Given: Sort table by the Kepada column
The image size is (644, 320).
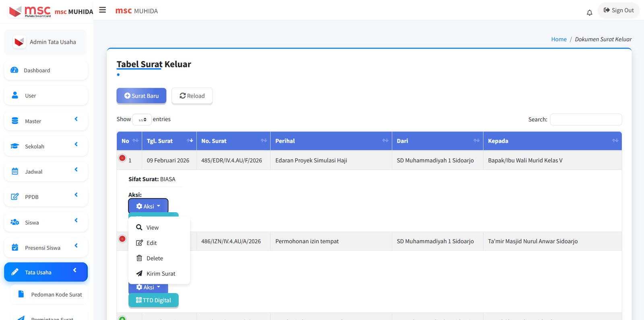Looking at the screenshot, I should click(x=552, y=141).
